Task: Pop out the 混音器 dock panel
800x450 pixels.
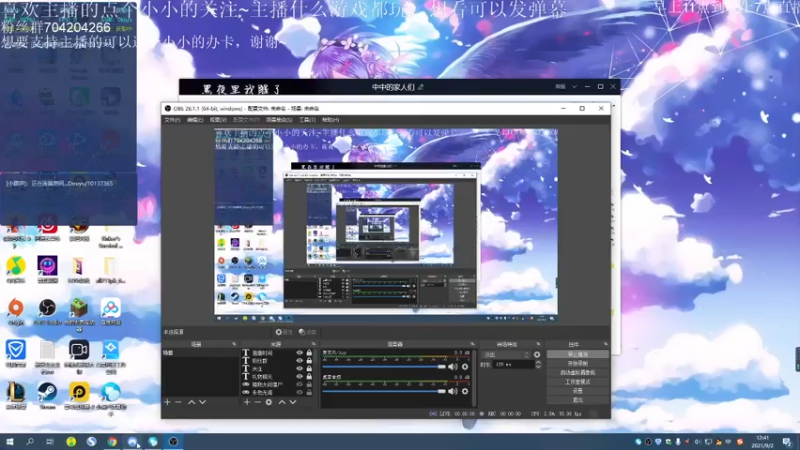Action: coord(472,344)
